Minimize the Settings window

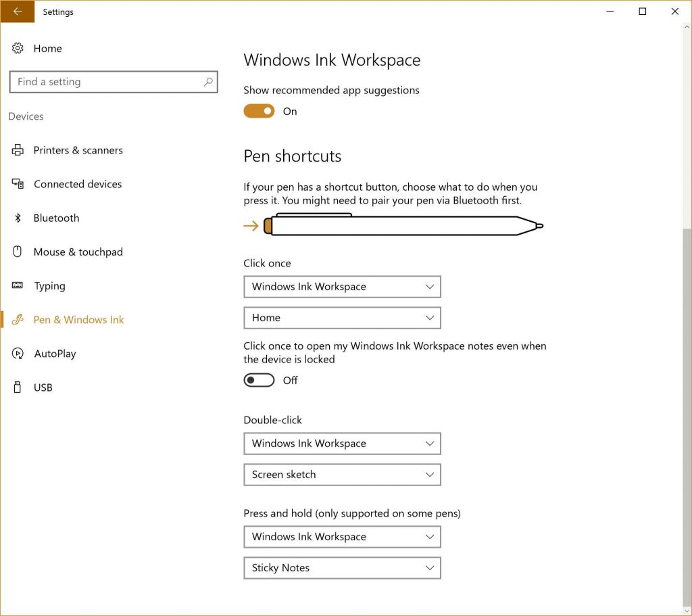(610, 11)
